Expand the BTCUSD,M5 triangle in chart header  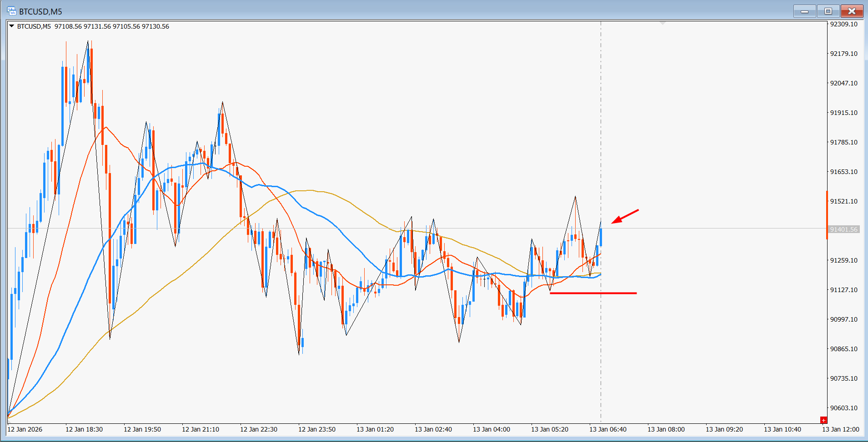pyautogui.click(x=11, y=26)
